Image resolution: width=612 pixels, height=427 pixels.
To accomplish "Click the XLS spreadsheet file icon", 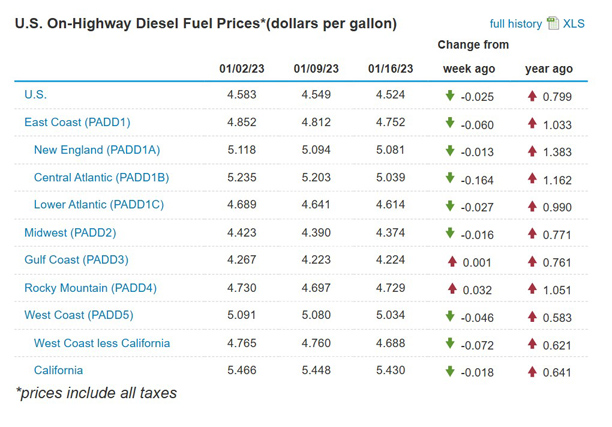I will 553,23.
